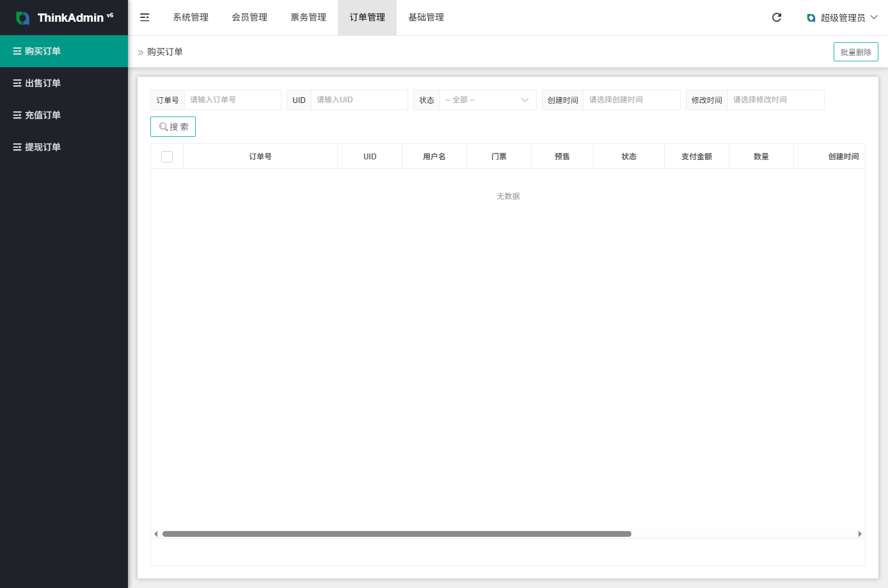This screenshot has width=888, height=588.
Task: Click the ThinkAdmin logo icon
Action: [x=22, y=18]
